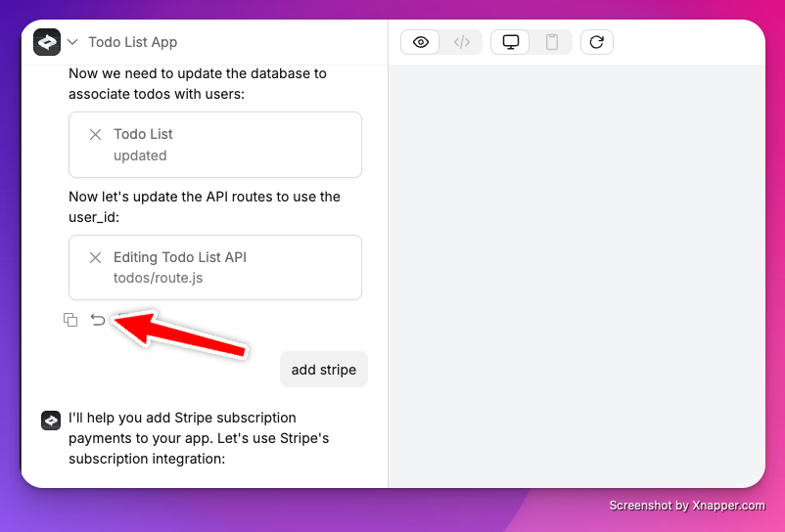Click the app logo in the header
Image resolution: width=785 pixels, height=532 pixels.
[47, 42]
